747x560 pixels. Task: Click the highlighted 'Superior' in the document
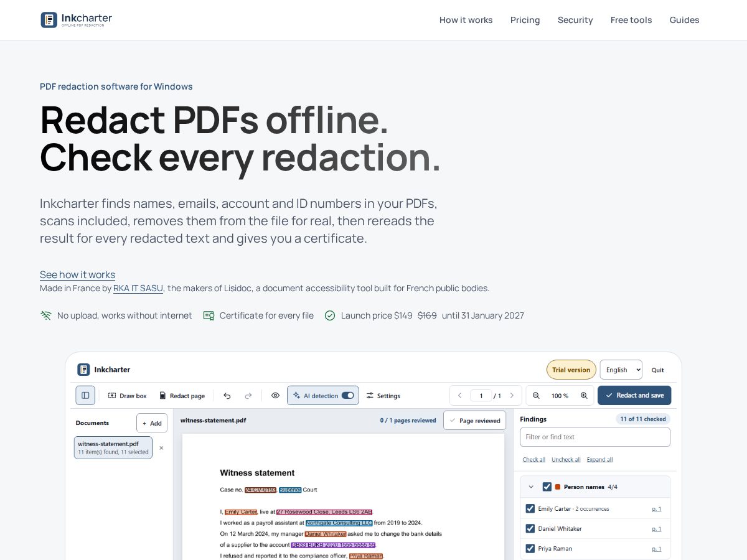pyautogui.click(x=290, y=490)
